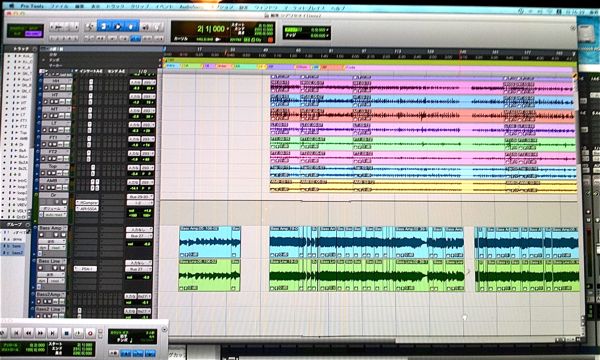Image resolution: width=600 pixels, height=360 pixels.
Task: Open the Compressor insert on Dr track
Action: [x=87, y=202]
